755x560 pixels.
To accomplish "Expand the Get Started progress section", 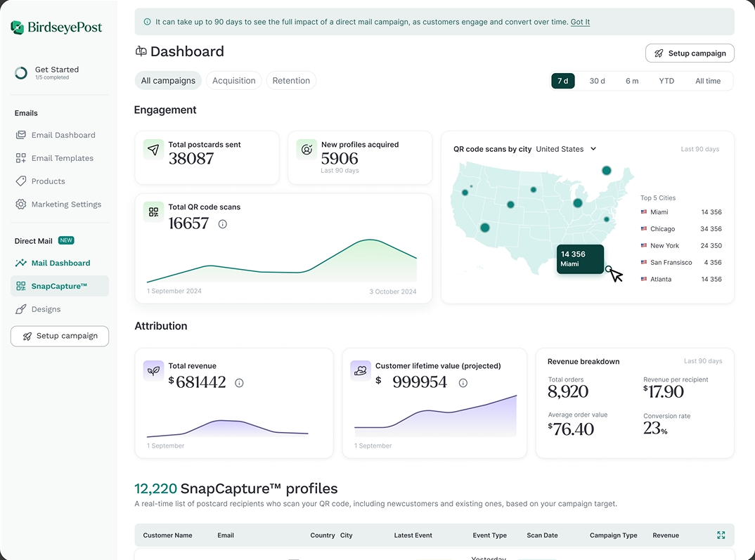I will point(56,72).
